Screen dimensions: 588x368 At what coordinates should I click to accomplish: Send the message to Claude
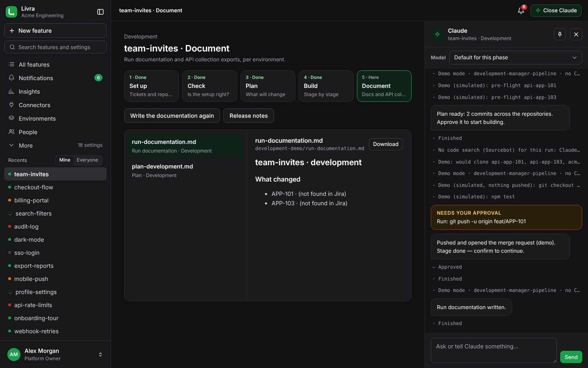571,357
